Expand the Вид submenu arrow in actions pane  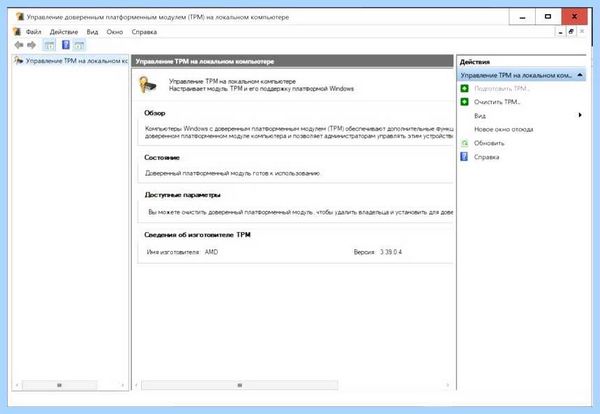pos(580,115)
